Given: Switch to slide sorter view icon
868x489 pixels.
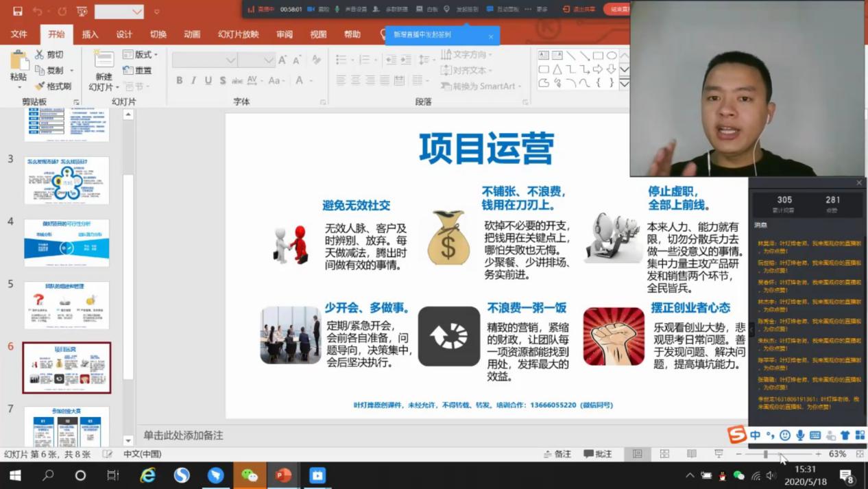Looking at the screenshot, I should pos(664,454).
